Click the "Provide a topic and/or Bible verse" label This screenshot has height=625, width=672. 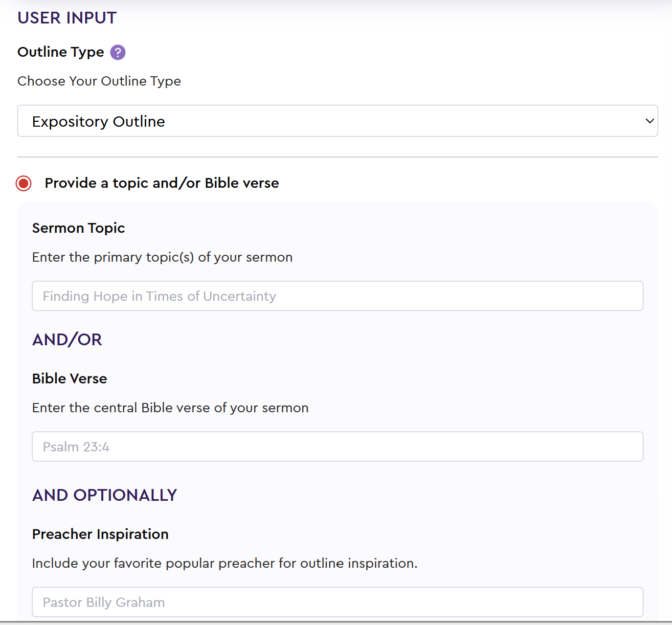pos(161,183)
